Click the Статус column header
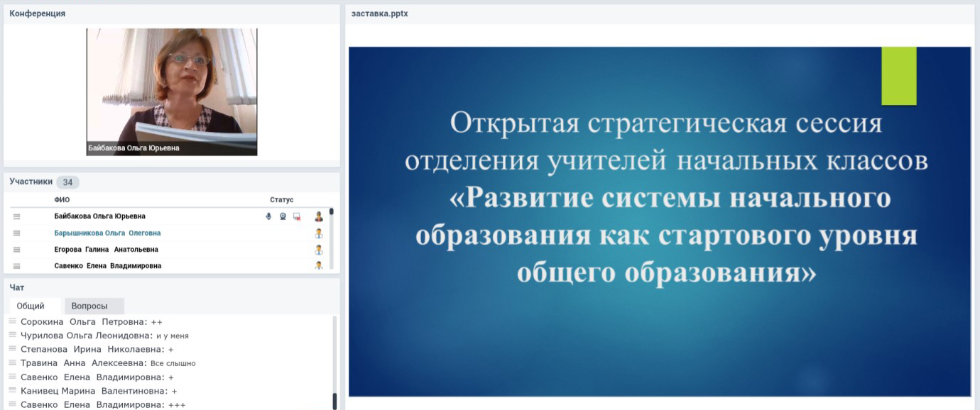 [x=281, y=200]
